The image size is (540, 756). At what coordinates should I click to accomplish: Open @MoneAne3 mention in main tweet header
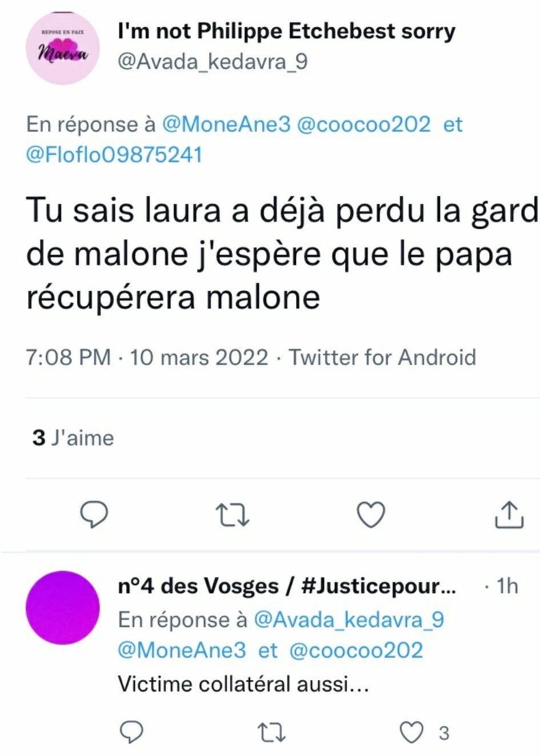(226, 124)
